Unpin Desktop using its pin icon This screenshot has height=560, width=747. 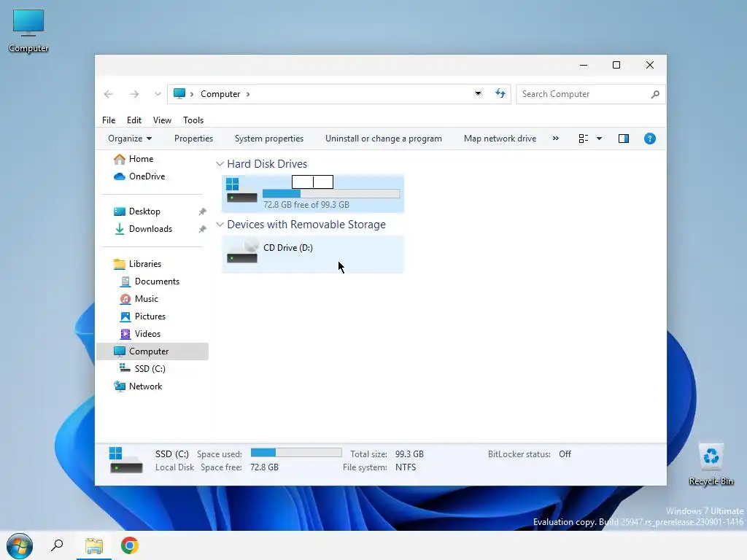tap(203, 211)
